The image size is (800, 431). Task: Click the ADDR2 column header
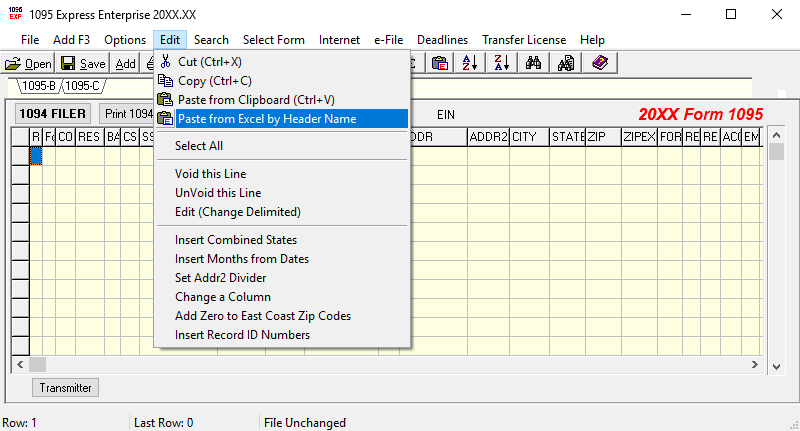488,137
